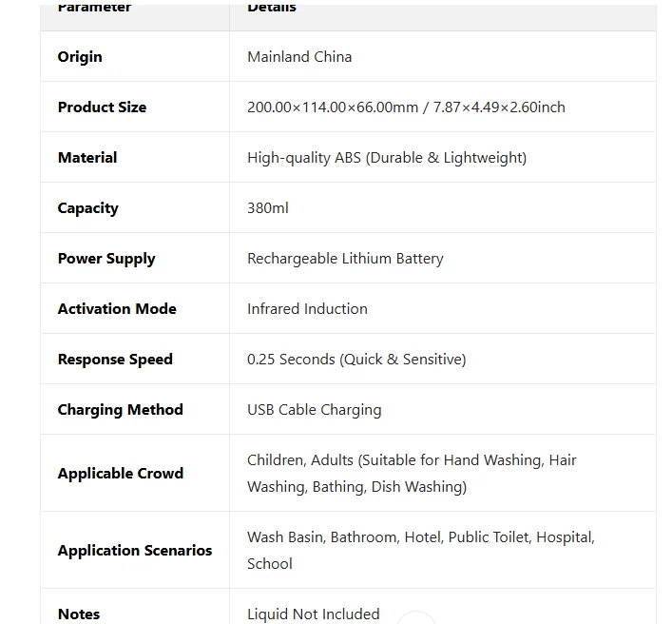Image resolution: width=672 pixels, height=624 pixels.
Task: Select the "Mainland China" origin value
Action: (x=299, y=57)
